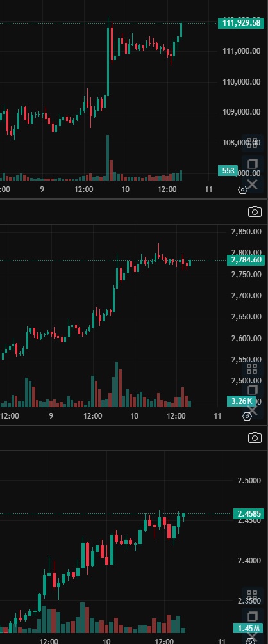Viewport: 268px width, 644px height.
Task: Click the 2,700.00 price axis label
Action: (246, 296)
